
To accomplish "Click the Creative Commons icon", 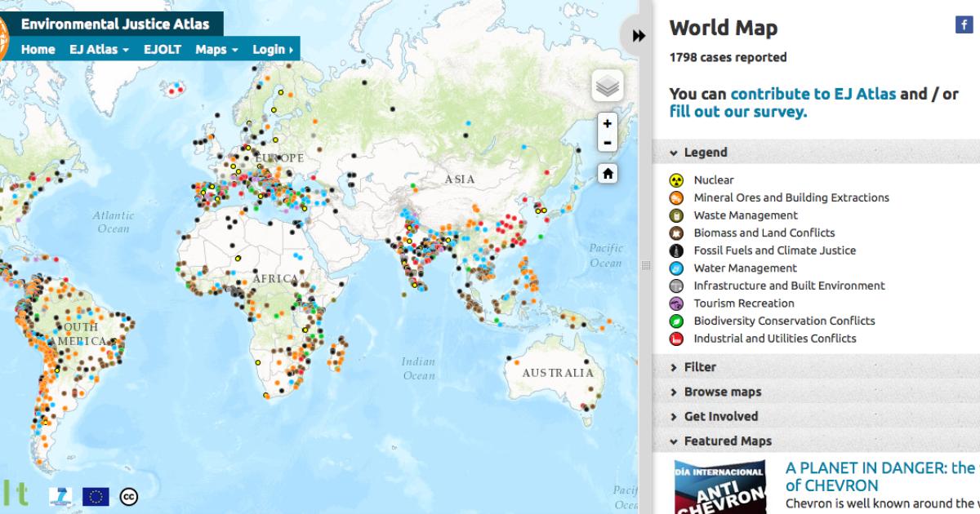I will [x=128, y=496].
